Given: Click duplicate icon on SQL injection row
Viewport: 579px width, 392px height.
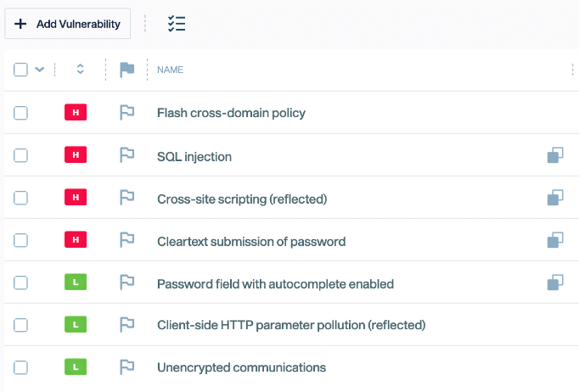Looking at the screenshot, I should point(555,155).
